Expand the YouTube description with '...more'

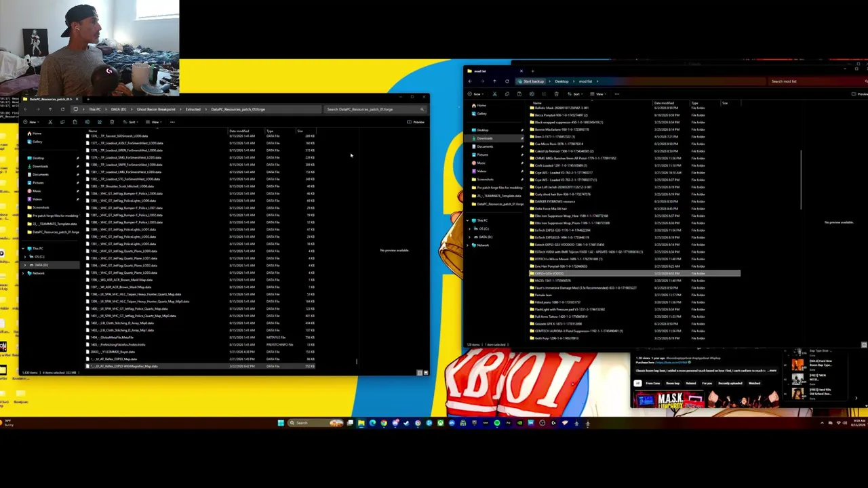772,371
